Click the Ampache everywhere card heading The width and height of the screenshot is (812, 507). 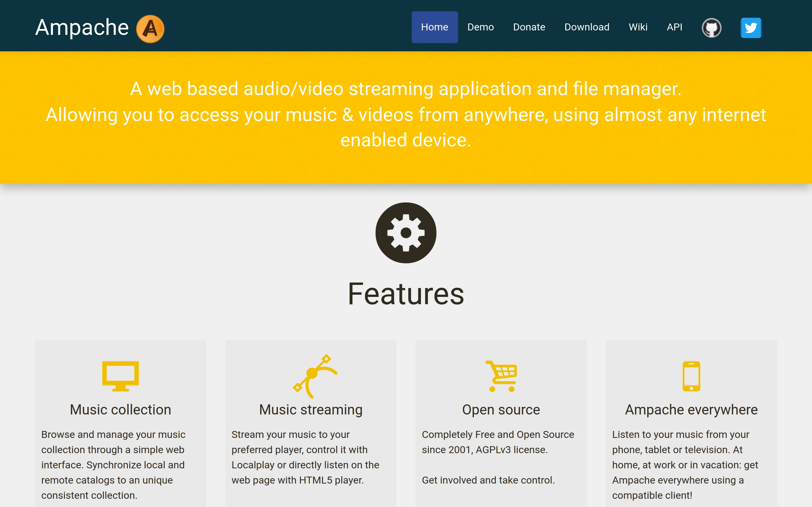click(x=691, y=410)
